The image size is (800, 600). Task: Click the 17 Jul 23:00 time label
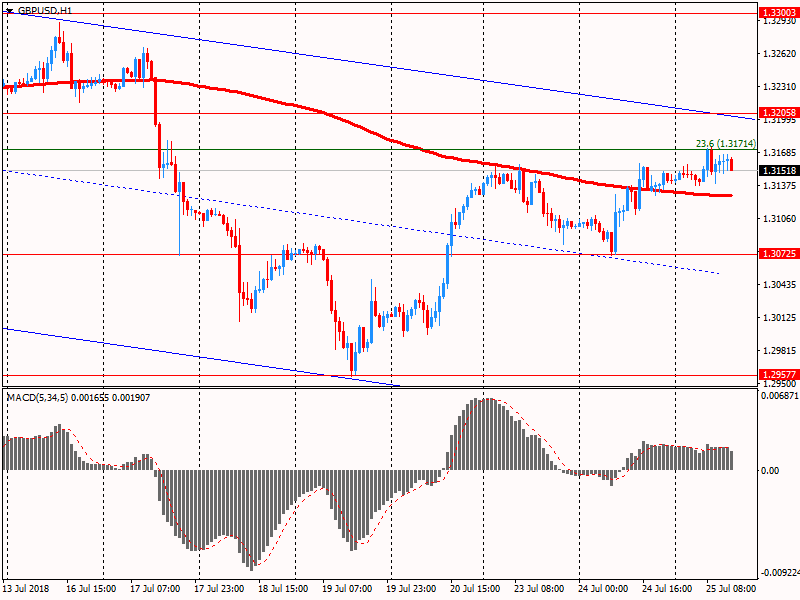tap(219, 588)
